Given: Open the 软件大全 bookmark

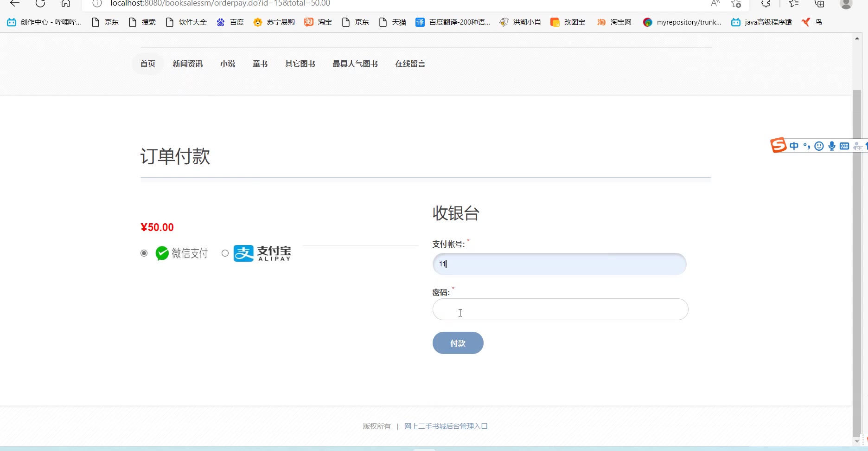Looking at the screenshot, I should (x=186, y=22).
